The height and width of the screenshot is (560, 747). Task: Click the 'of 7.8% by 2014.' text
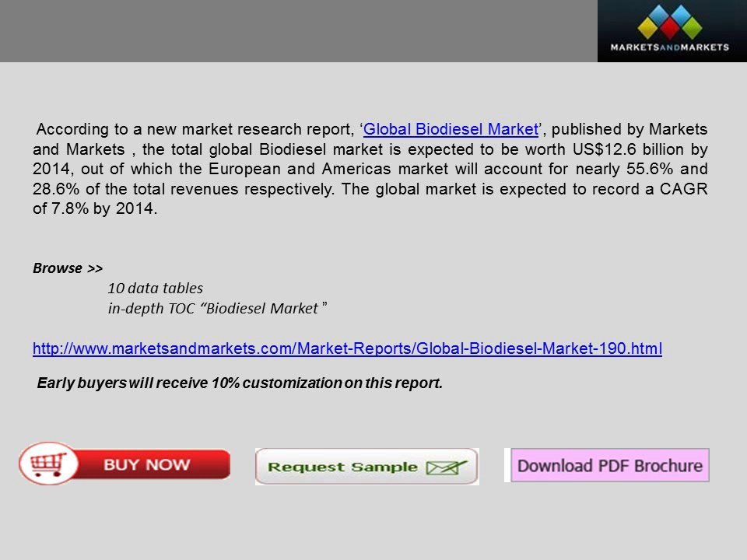(x=95, y=208)
